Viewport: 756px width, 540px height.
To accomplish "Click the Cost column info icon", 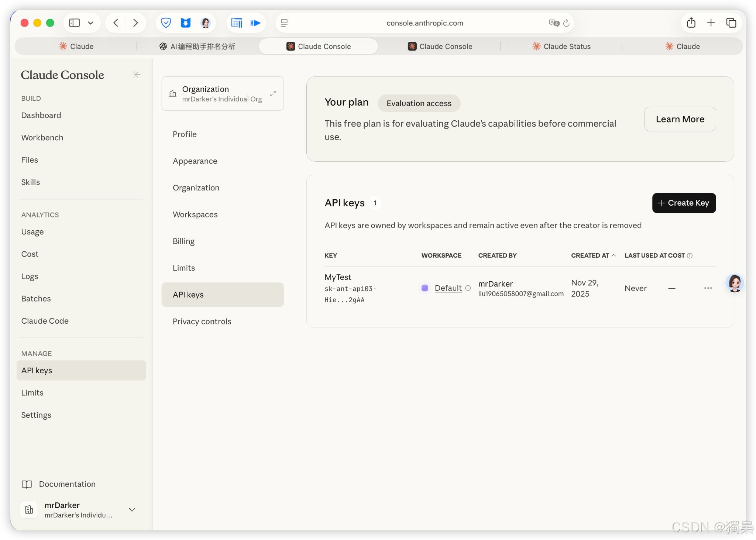I will [690, 255].
